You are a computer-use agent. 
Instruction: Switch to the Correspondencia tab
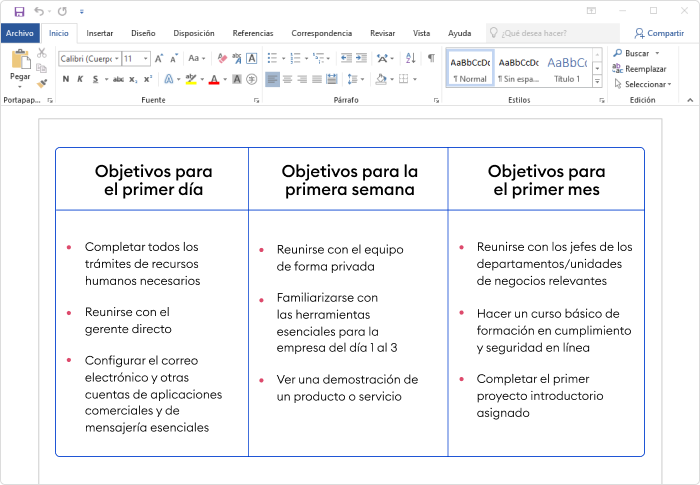click(x=321, y=33)
